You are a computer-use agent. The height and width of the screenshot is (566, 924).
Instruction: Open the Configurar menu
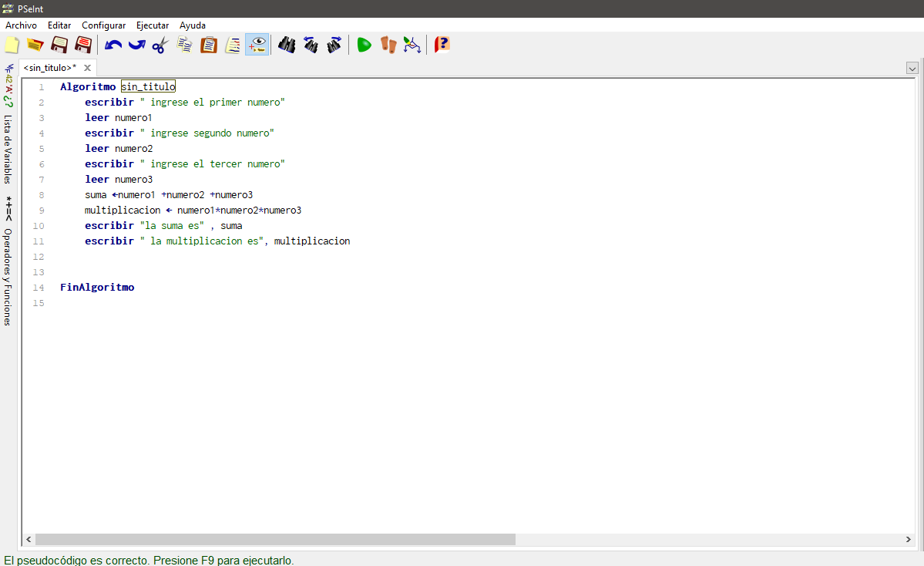[103, 25]
